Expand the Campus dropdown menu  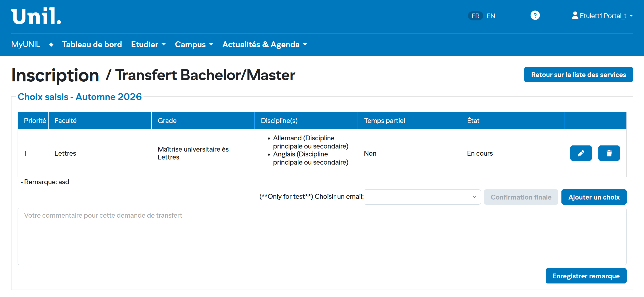click(x=194, y=45)
